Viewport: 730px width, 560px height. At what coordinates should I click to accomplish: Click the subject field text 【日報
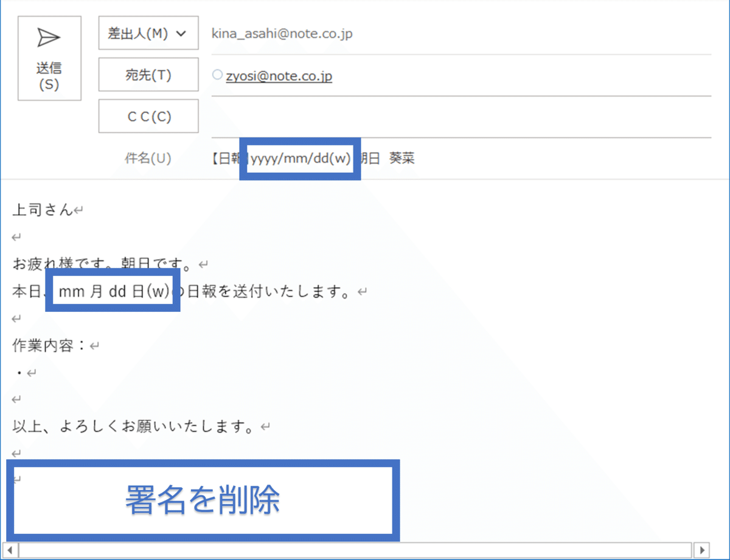225,159
